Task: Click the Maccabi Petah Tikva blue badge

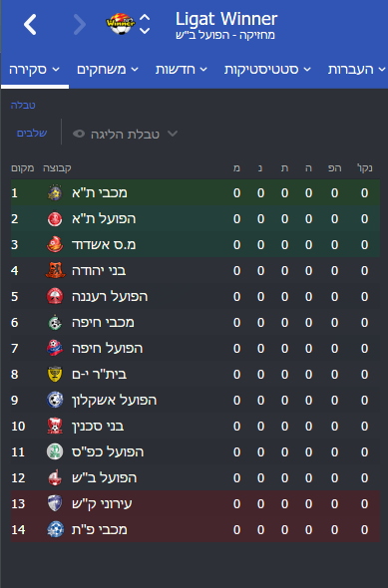Action: (x=55, y=529)
